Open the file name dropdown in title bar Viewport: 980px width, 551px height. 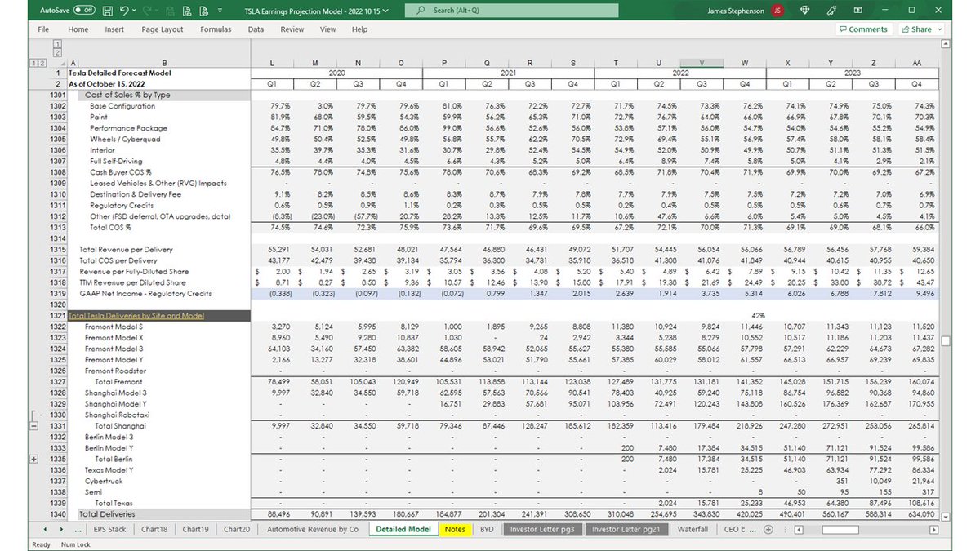point(386,11)
